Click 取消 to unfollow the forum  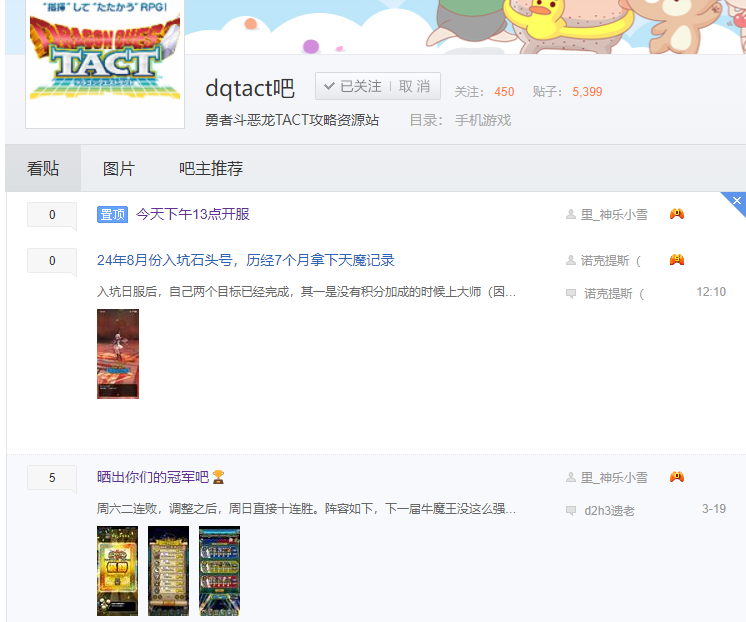pyautogui.click(x=414, y=86)
